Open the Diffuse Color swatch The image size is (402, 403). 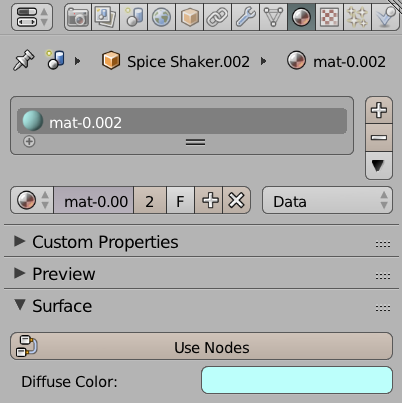pyautogui.click(x=297, y=380)
